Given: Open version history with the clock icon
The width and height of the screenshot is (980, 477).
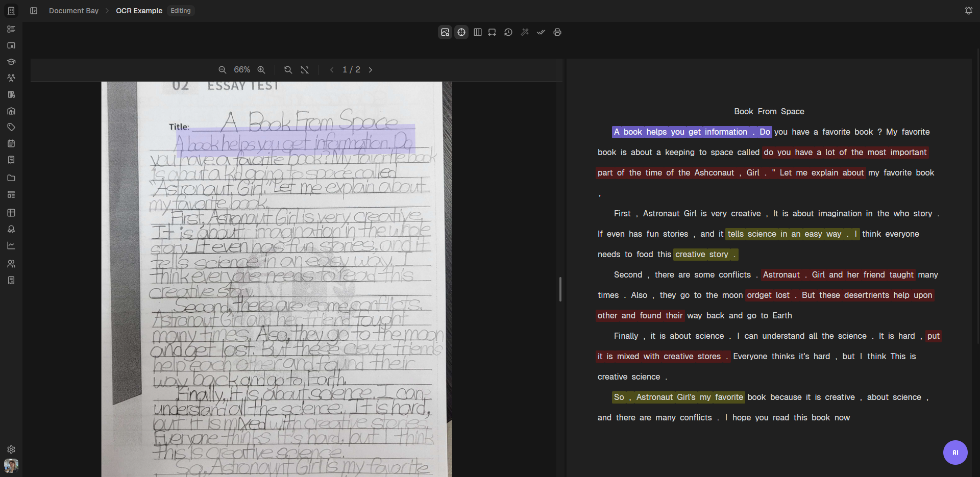Looking at the screenshot, I should pyautogui.click(x=508, y=32).
